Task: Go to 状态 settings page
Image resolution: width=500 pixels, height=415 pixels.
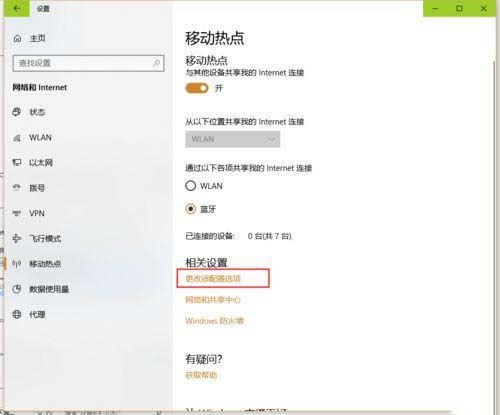Action: click(37, 112)
